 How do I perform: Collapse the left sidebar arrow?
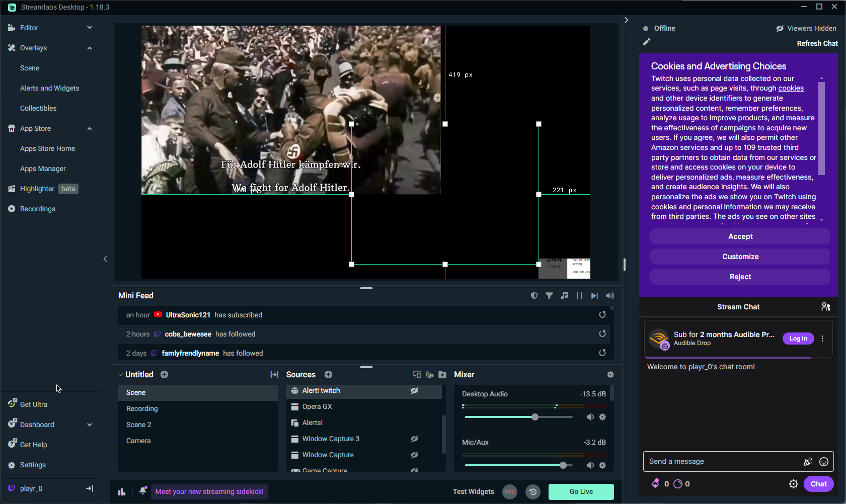click(105, 259)
